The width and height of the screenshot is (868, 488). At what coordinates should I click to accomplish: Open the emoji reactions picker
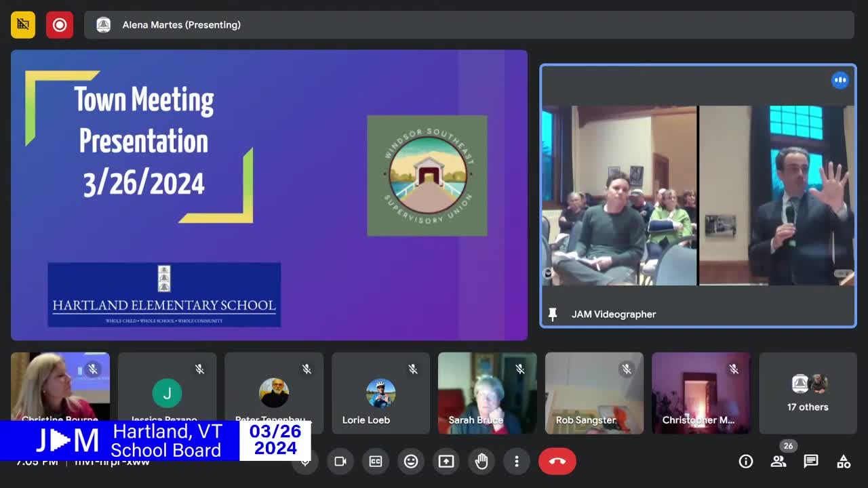pyautogui.click(x=411, y=462)
